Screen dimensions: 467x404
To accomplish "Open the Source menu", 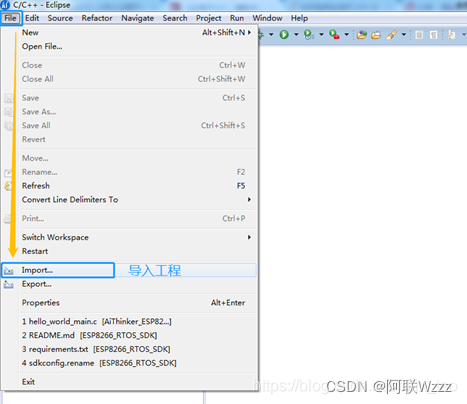I will [60, 18].
